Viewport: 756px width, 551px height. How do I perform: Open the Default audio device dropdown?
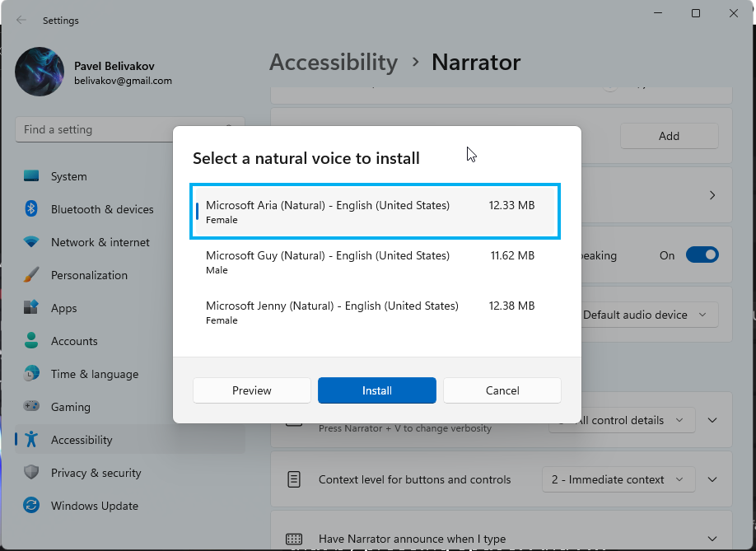(649, 315)
